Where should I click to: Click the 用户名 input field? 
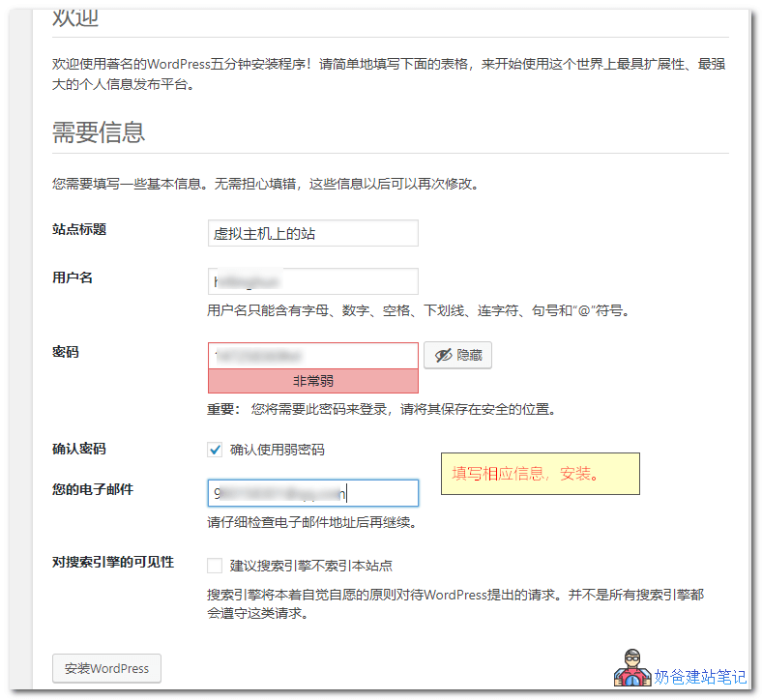point(313,281)
